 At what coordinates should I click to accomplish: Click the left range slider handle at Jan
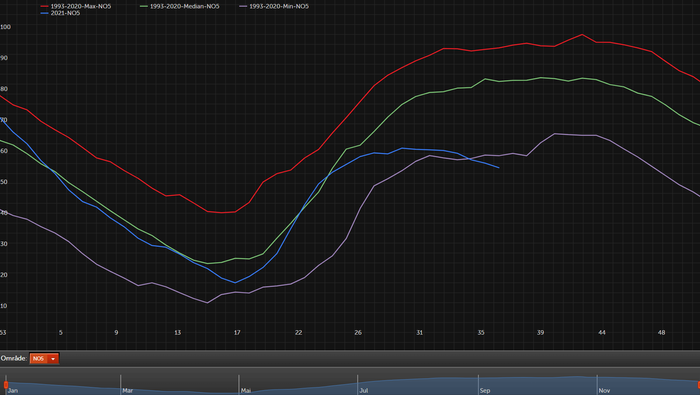6,385
